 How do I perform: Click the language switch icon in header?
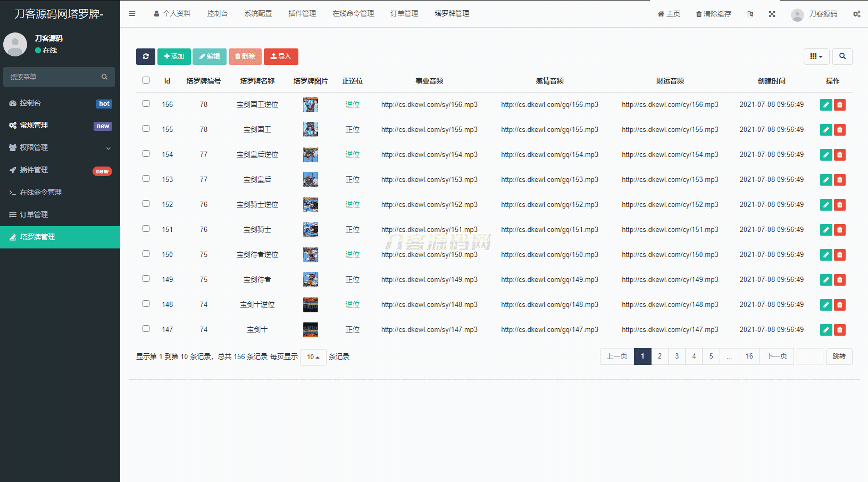[750, 14]
